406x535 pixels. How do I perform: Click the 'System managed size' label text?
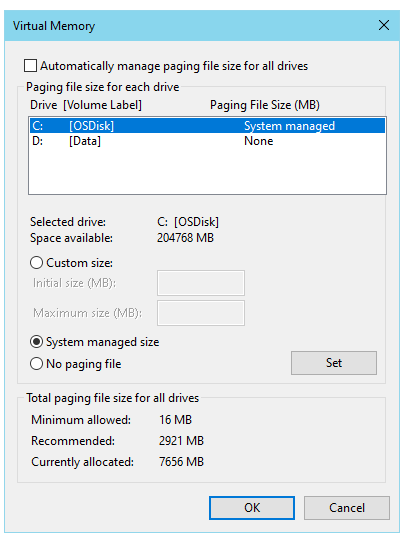click(103, 342)
